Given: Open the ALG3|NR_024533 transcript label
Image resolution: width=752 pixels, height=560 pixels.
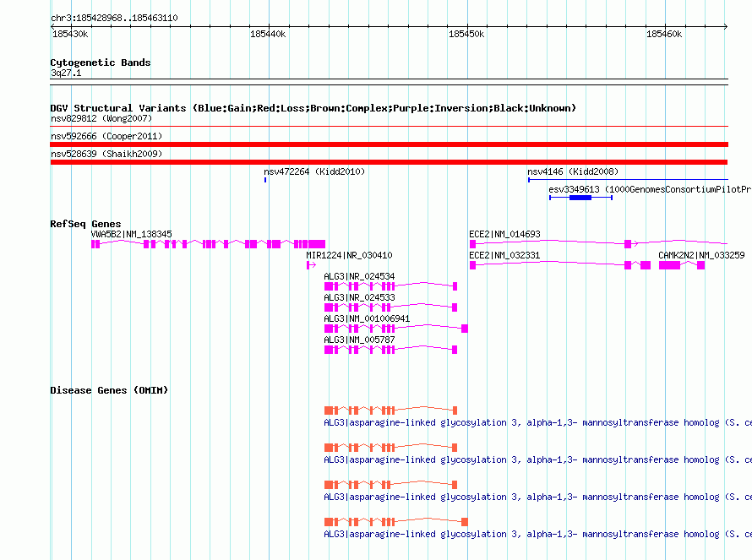Looking at the screenshot, I should [x=359, y=297].
